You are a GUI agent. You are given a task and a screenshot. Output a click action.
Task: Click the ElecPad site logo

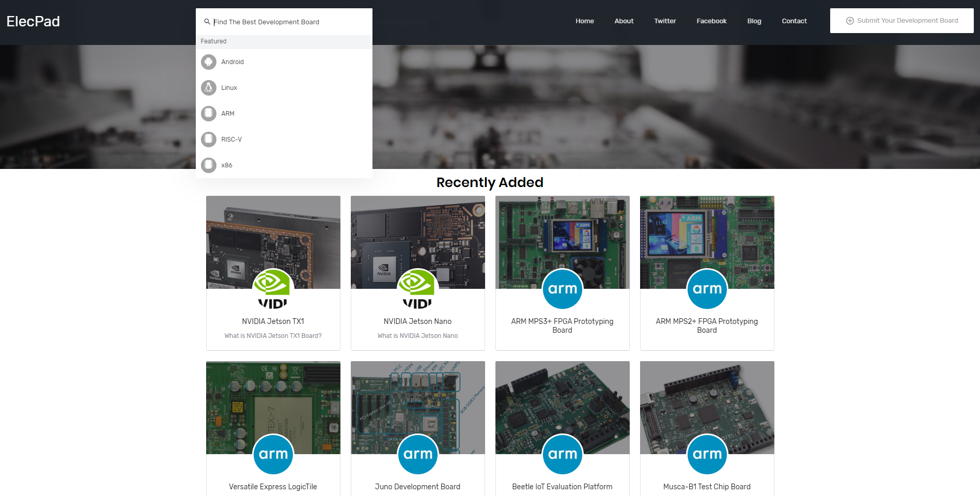[x=33, y=21]
